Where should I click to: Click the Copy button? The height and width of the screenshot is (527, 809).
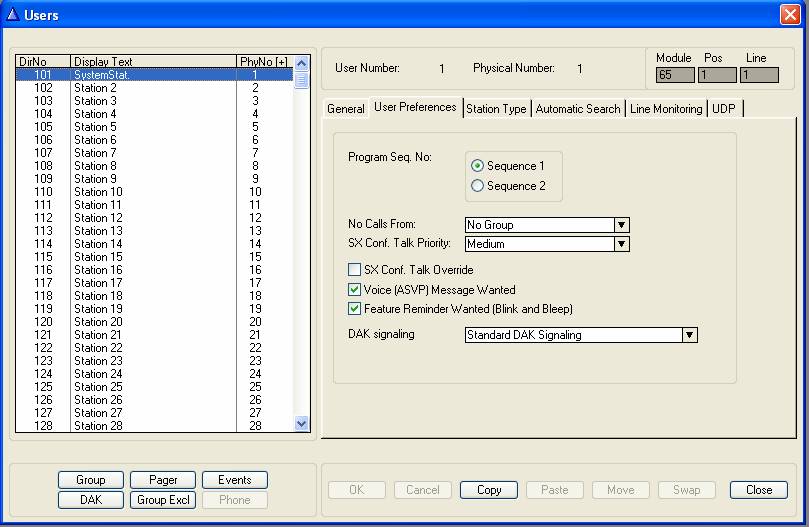pyautogui.click(x=489, y=490)
